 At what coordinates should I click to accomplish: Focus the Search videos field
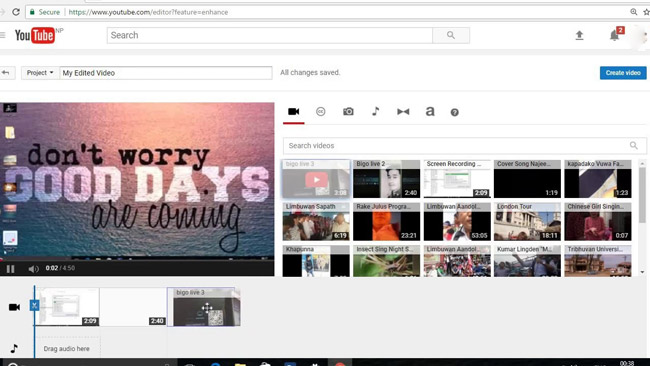[464, 145]
